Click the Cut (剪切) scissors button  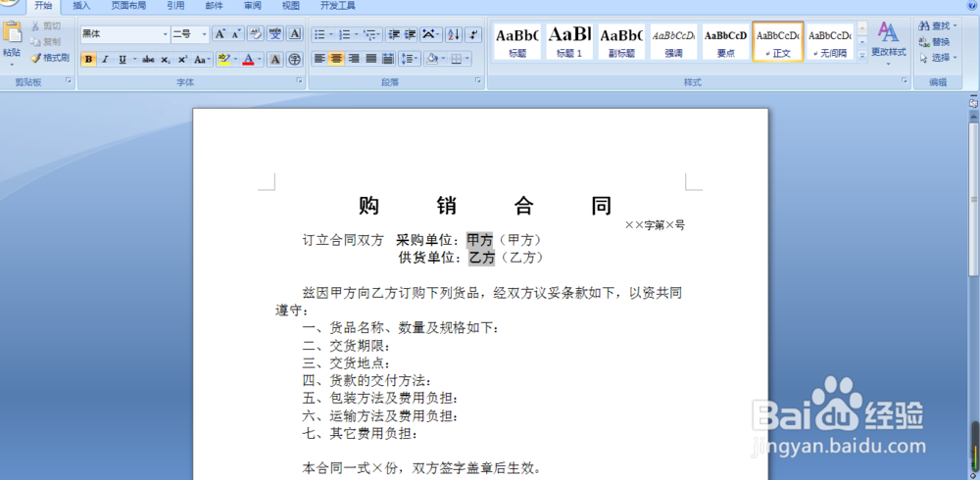point(46,25)
